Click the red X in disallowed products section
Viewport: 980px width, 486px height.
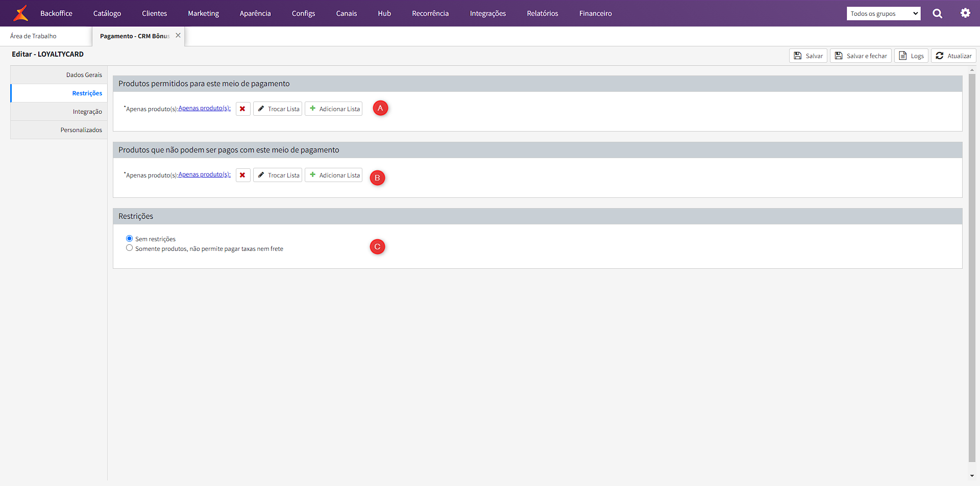(243, 175)
